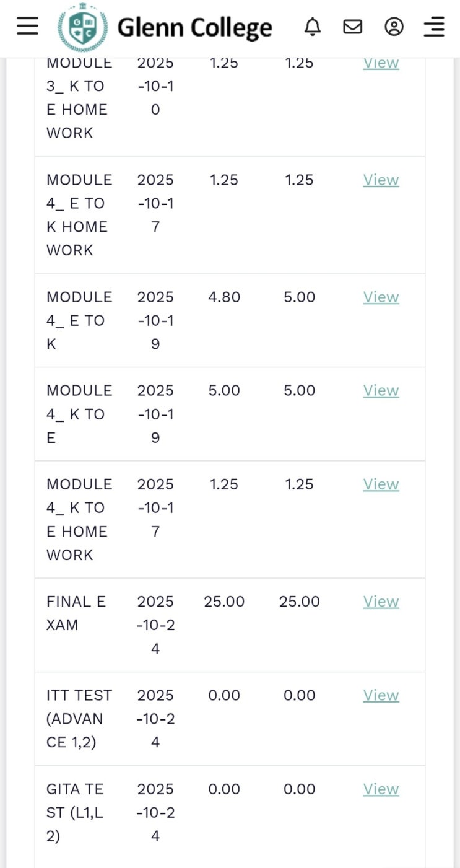Click the Glenn College title text
Screen dimensions: 460x868
coord(194,28)
